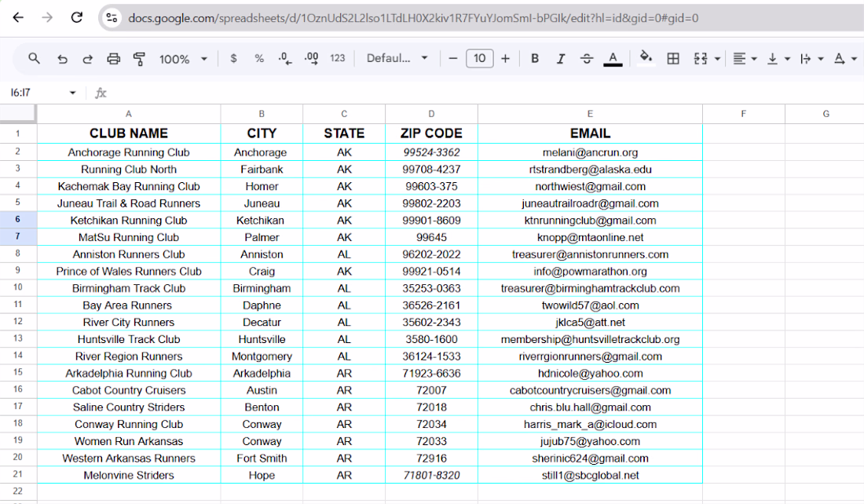864x504 pixels.
Task: Open site information icon in address bar
Action: click(112, 17)
